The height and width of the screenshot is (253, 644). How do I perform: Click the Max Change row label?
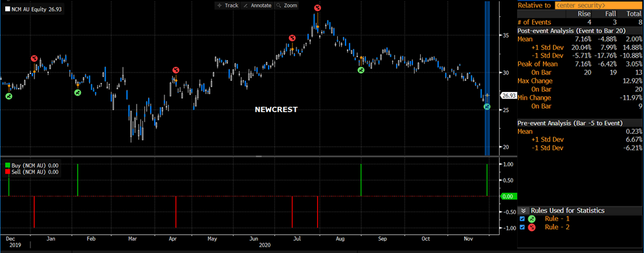click(535, 81)
